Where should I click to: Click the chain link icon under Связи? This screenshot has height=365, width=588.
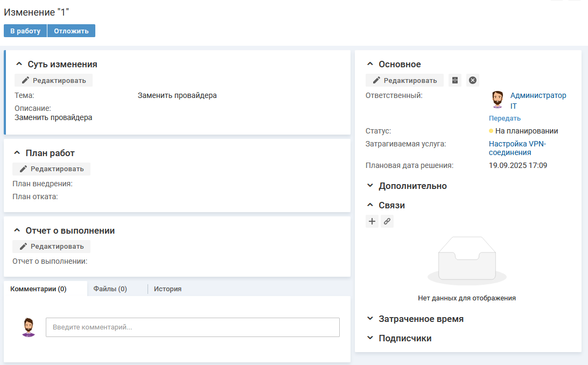tap(387, 221)
